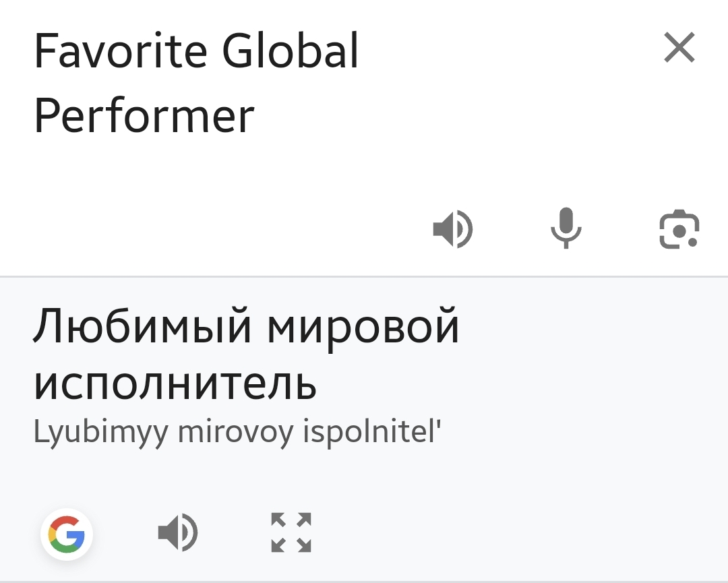Viewport: 728px width, 583px height.
Task: Place cursor on the word "Global"
Action: pos(291,51)
